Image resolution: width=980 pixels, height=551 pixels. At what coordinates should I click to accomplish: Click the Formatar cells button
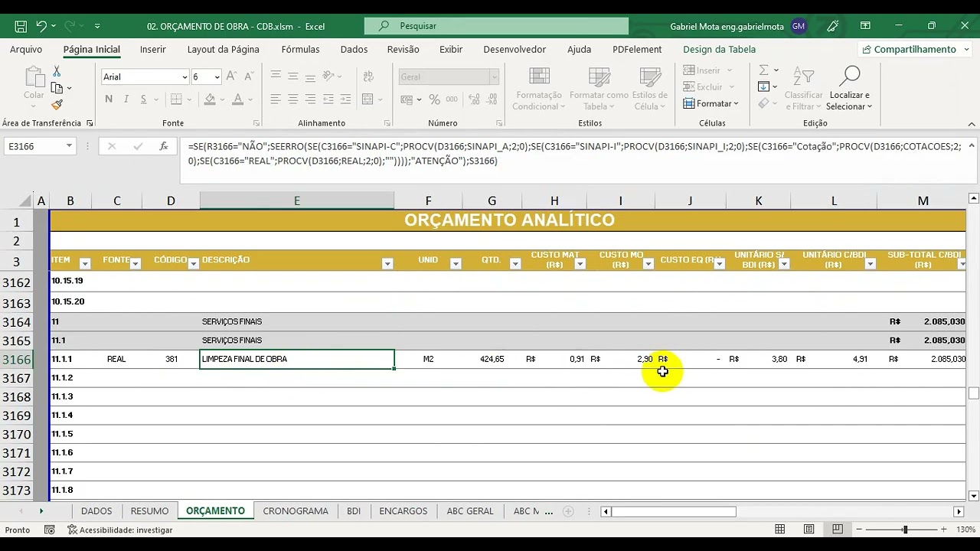710,103
